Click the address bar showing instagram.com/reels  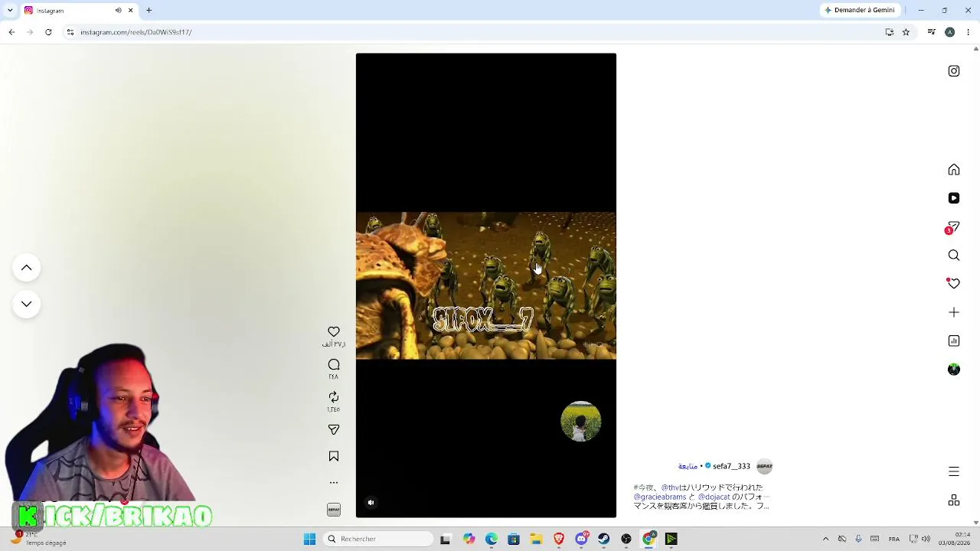[475, 32]
